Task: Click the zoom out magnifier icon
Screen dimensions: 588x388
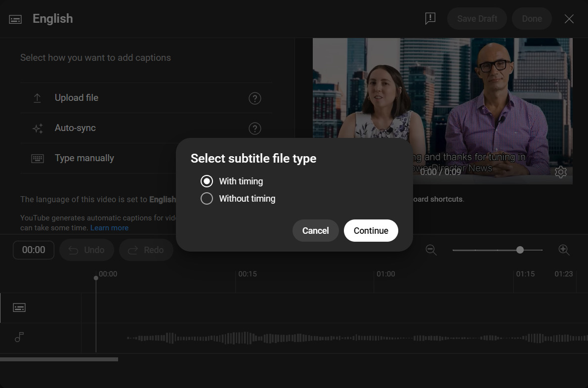Action: click(x=431, y=250)
